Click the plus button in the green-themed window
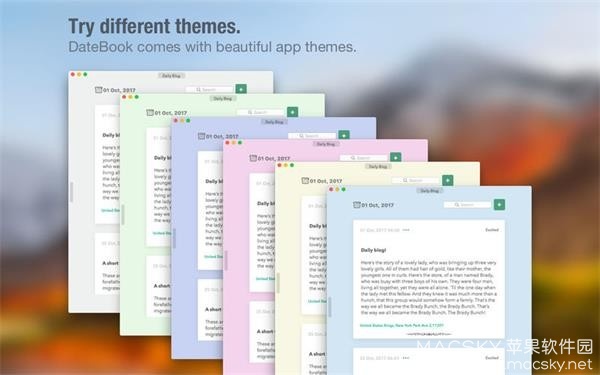This screenshot has height=375, width=600. coord(292,112)
